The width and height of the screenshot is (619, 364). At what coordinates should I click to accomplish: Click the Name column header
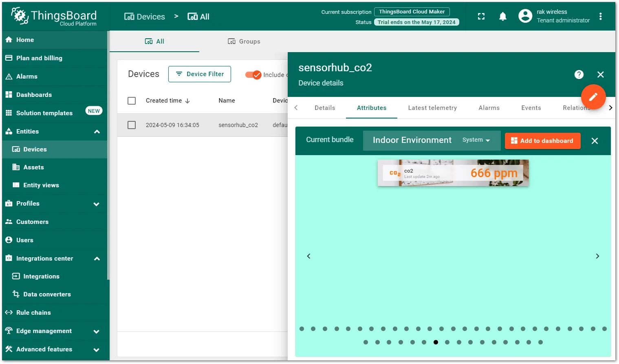227,101
